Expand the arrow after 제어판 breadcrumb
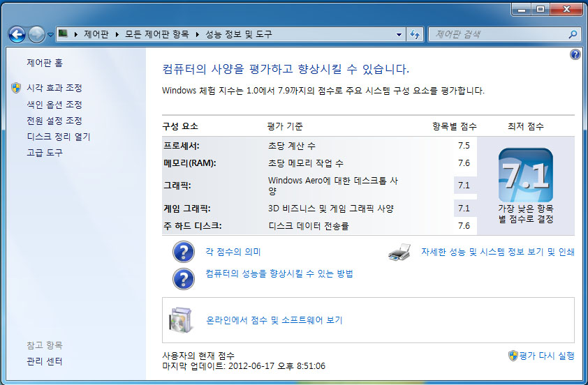588x385 pixels. pyautogui.click(x=117, y=34)
